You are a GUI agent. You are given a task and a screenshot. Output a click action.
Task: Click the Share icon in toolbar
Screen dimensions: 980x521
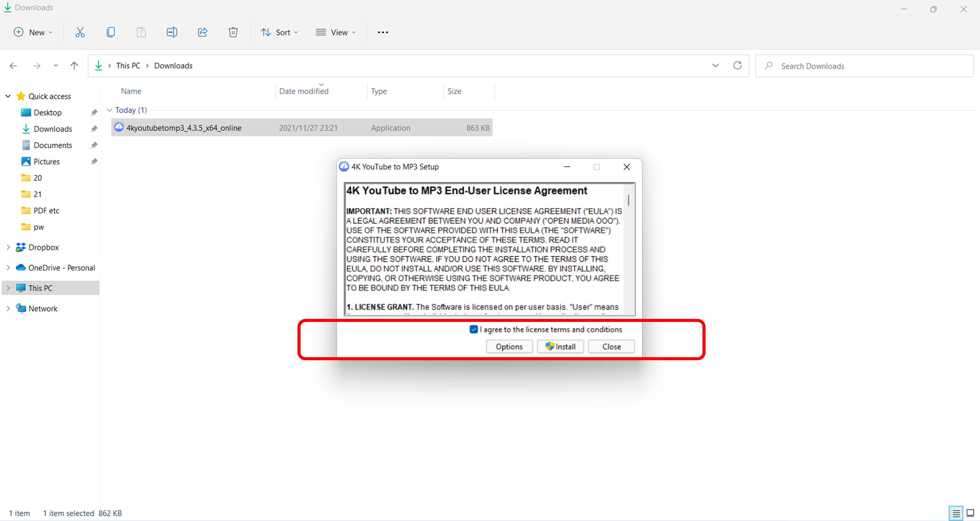pyautogui.click(x=203, y=32)
